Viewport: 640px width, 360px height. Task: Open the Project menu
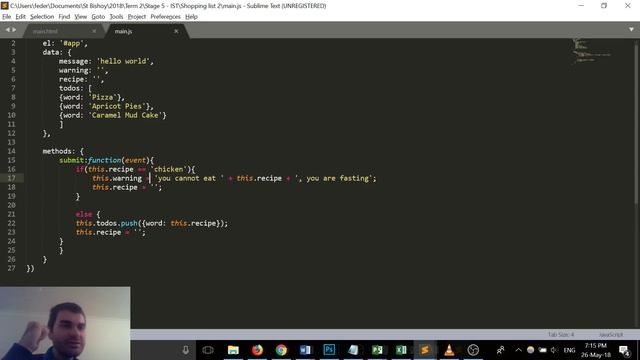(x=136, y=17)
